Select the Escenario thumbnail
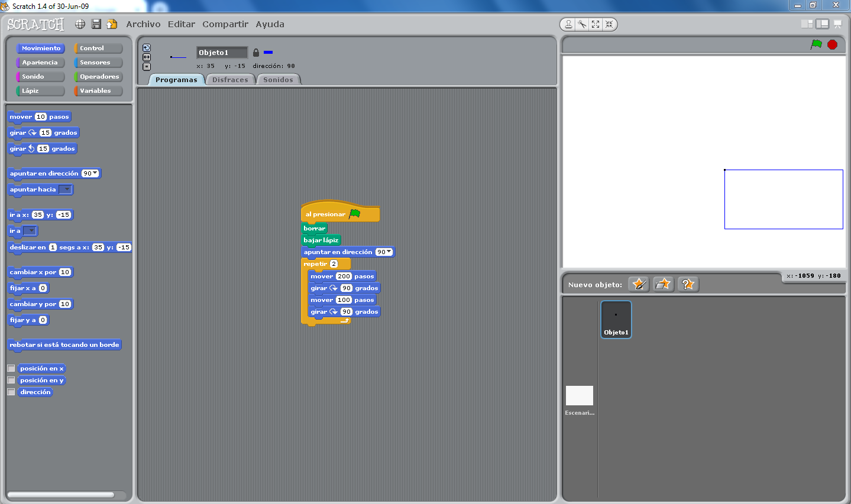Screen dimensions: 851x504 (579, 395)
